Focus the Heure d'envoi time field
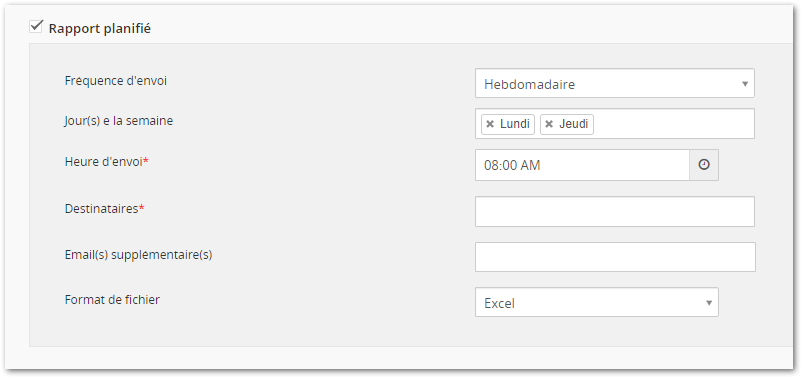802x378 pixels. coord(582,165)
